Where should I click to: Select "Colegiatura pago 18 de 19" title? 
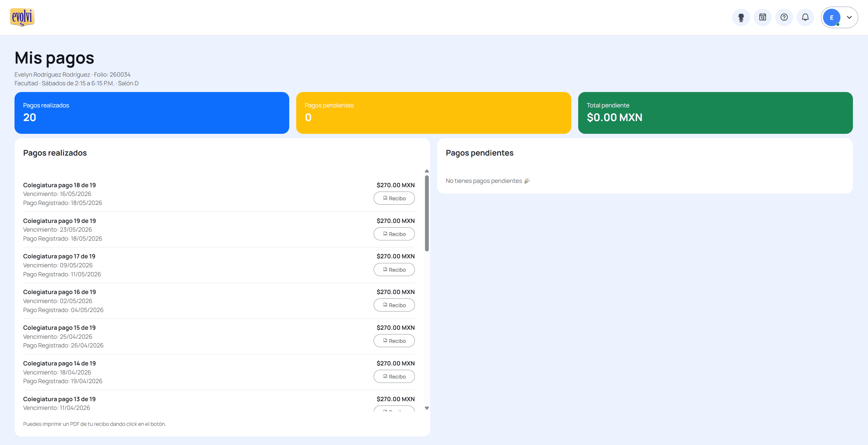pos(59,185)
